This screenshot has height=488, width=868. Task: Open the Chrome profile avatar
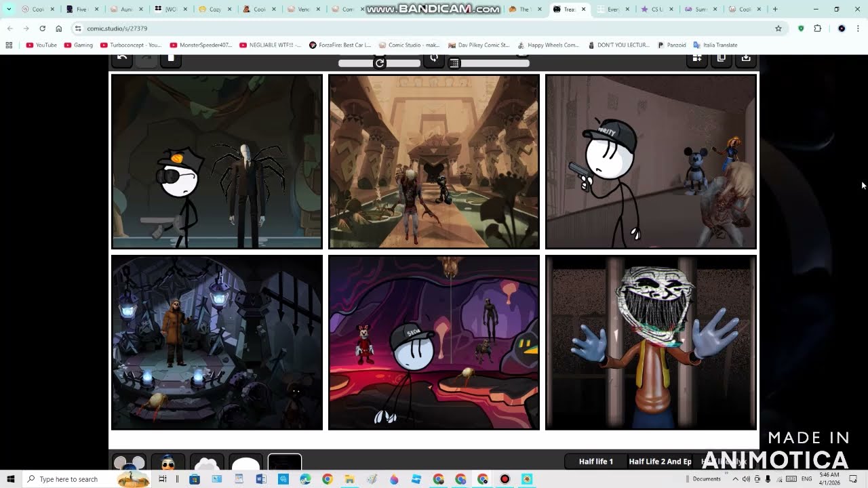[842, 28]
